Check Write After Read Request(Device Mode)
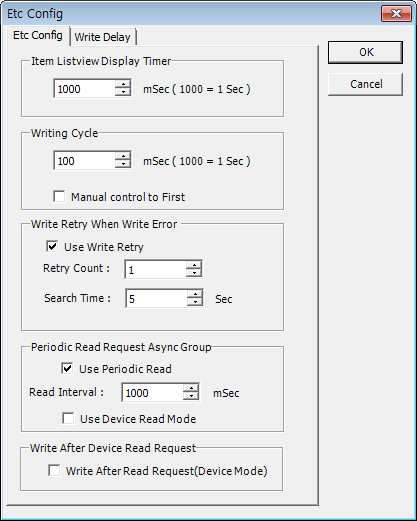The image size is (417, 521). (x=54, y=471)
